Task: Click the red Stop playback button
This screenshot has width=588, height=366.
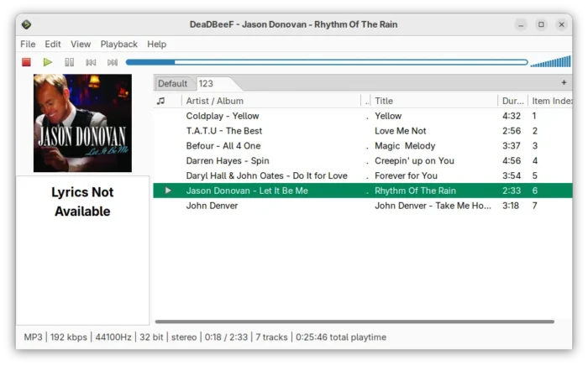Action: click(x=26, y=62)
